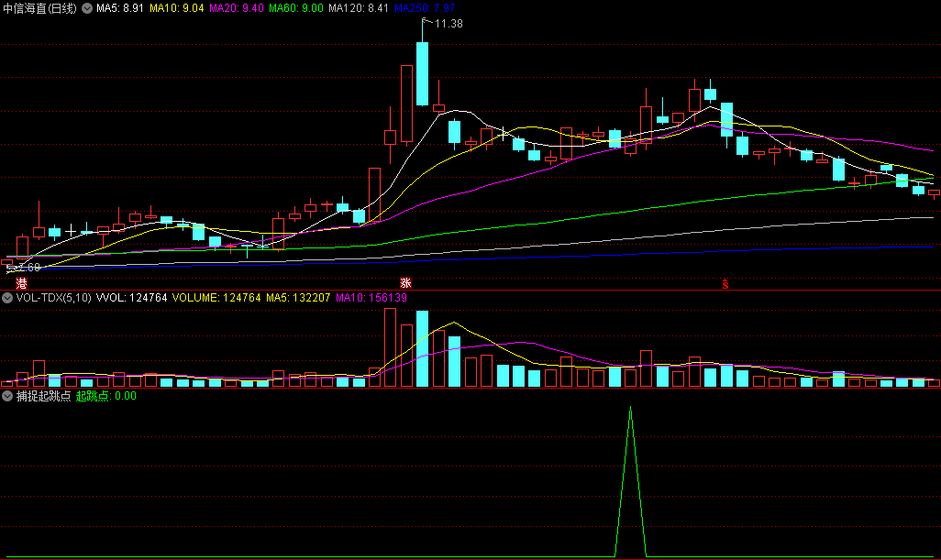
Task: Click the 捕捉起跳点 indicator name
Action: tap(44, 396)
